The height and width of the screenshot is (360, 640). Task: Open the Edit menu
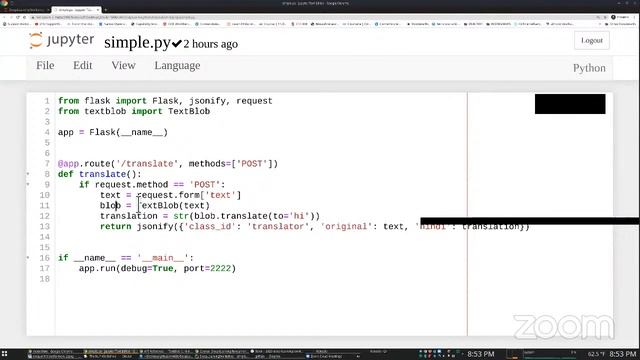(82, 65)
